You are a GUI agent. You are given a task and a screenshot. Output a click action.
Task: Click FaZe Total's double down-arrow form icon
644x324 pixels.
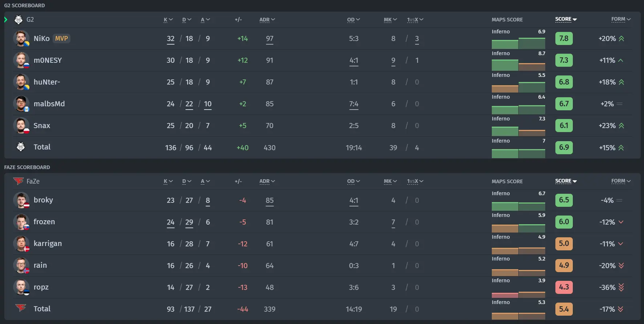click(x=620, y=309)
